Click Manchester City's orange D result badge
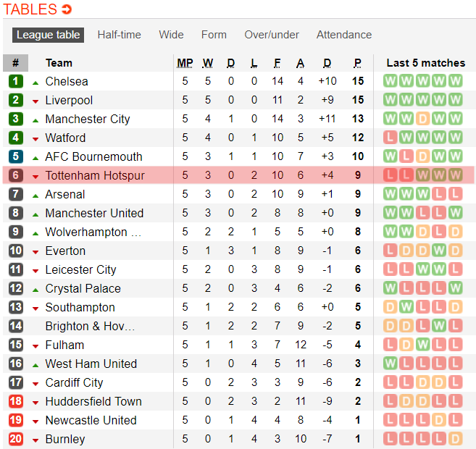 [423, 119]
